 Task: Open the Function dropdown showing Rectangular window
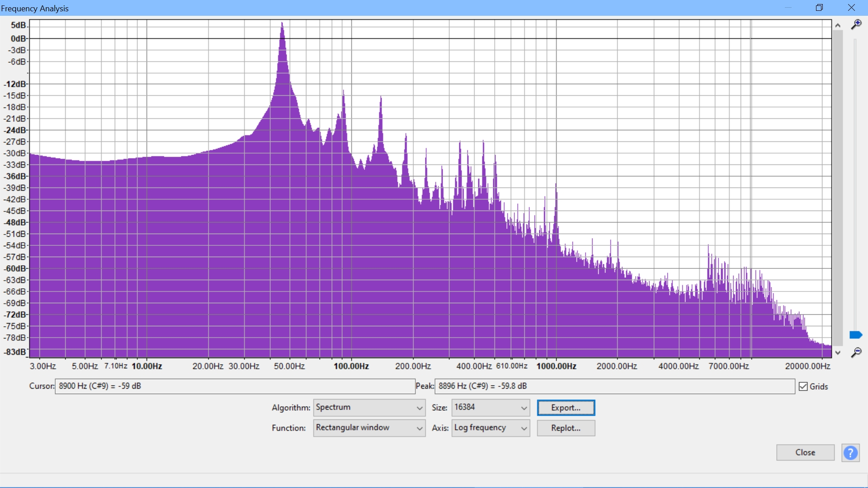369,428
